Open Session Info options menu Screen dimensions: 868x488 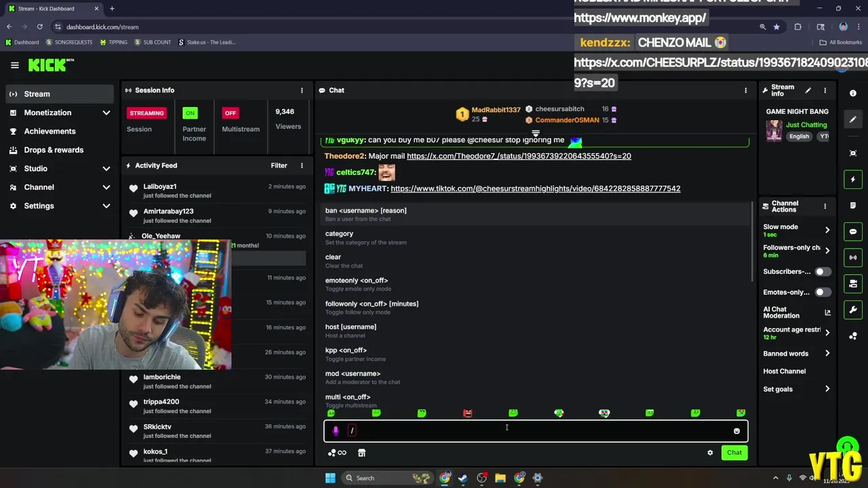302,90
